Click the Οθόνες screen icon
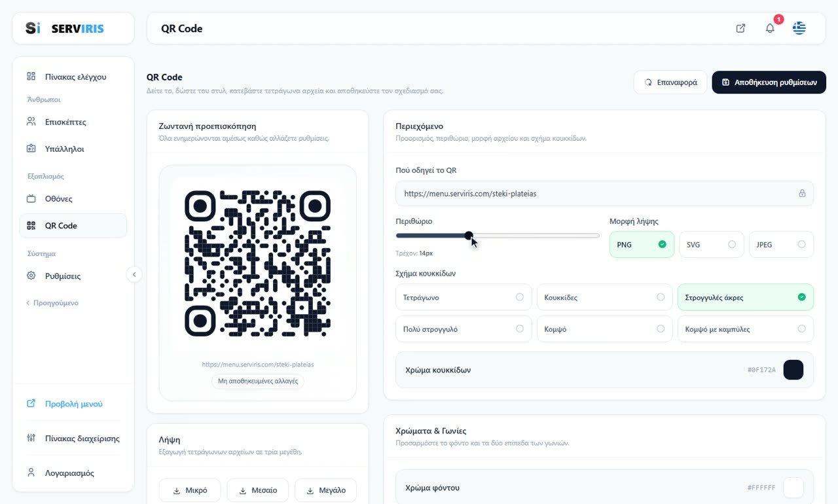Image resolution: width=838 pixels, height=504 pixels. point(31,198)
